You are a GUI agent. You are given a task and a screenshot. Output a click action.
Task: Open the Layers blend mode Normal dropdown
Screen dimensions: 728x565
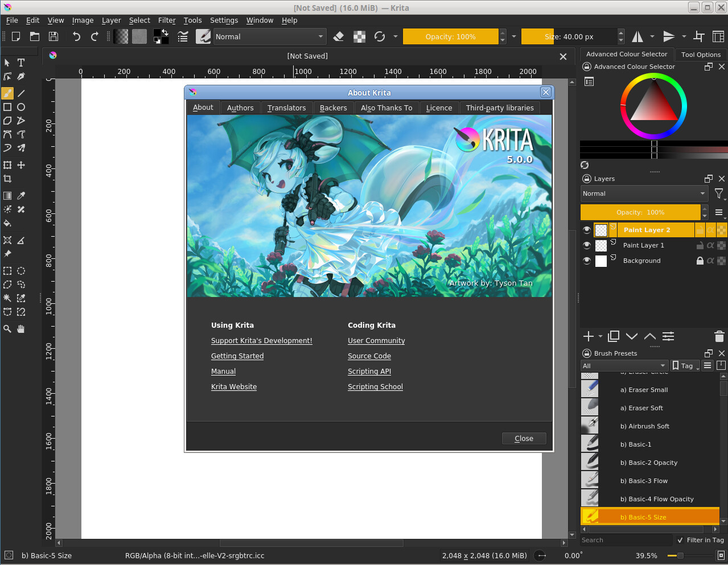point(644,193)
